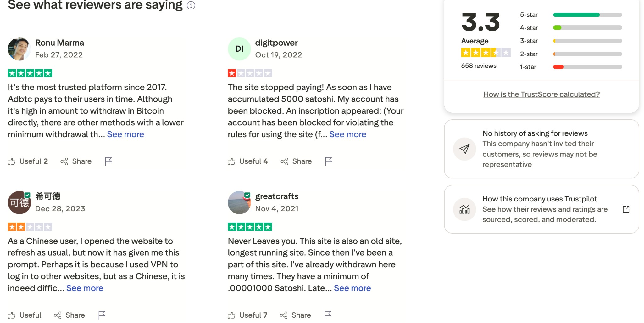Open external link icon for Trustpilot usage
This screenshot has height=323, width=644.
626,209
